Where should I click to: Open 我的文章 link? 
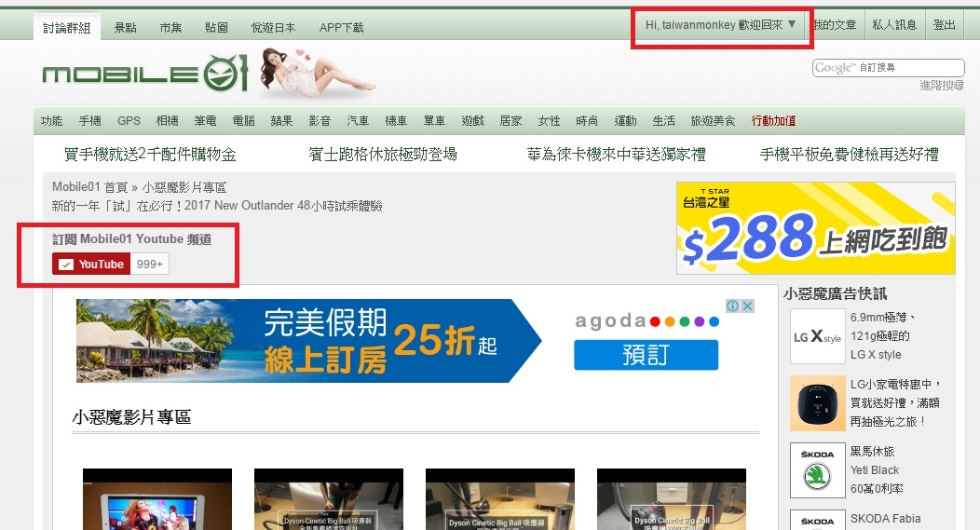coord(835,25)
